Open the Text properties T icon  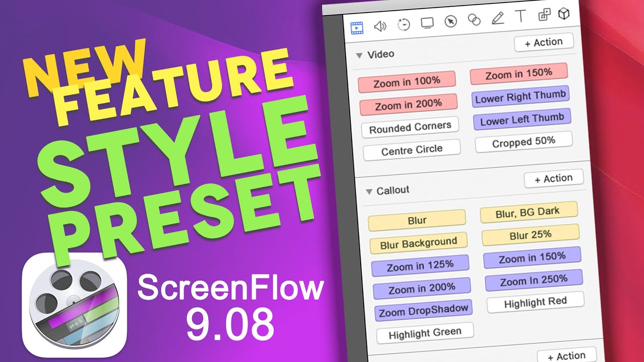tap(521, 16)
